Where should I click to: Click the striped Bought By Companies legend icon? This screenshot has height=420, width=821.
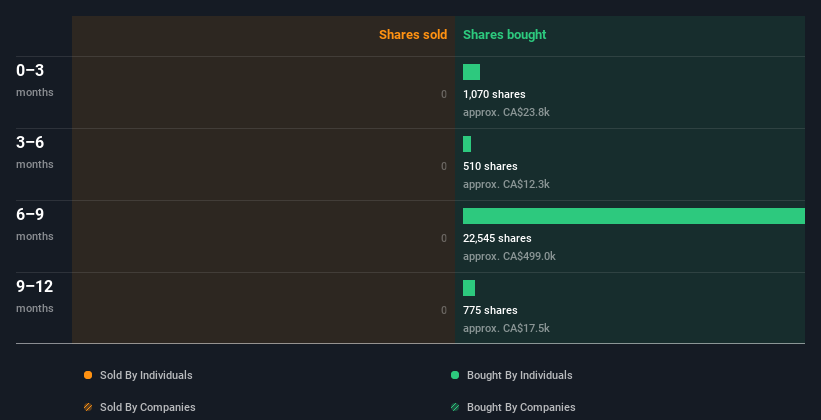455,407
